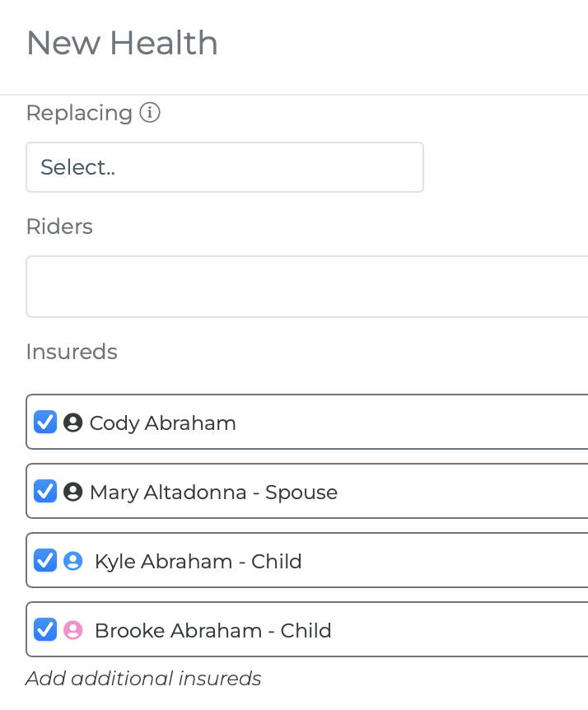Click the Riders input field

(307, 287)
